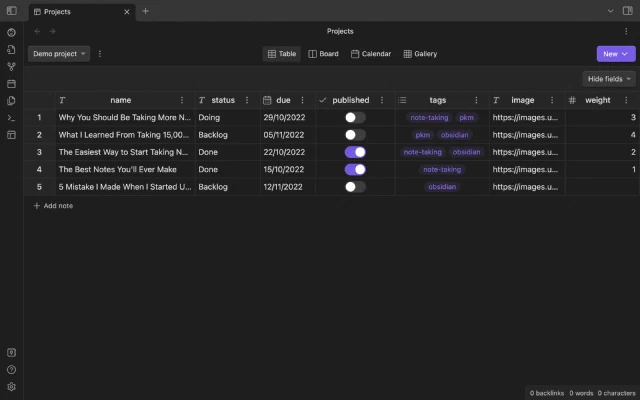
Task: Click 0 words in the status bar
Action: pos(581,393)
